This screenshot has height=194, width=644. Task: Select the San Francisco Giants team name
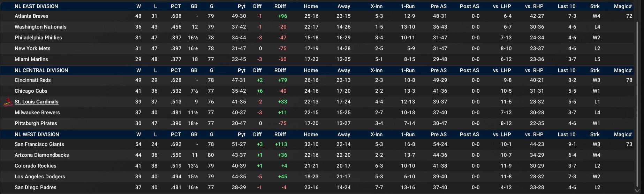pos(39,144)
